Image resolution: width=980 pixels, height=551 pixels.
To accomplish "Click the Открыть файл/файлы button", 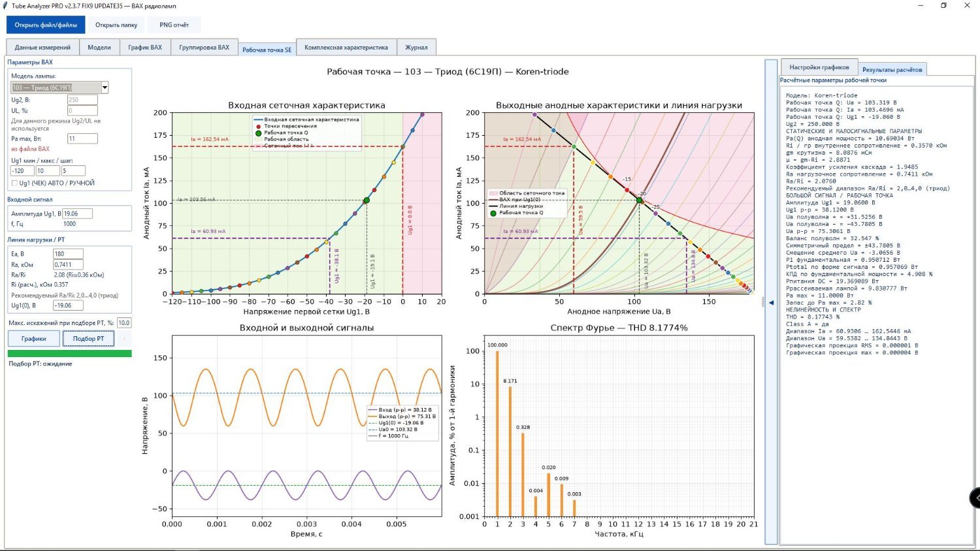I will [46, 25].
